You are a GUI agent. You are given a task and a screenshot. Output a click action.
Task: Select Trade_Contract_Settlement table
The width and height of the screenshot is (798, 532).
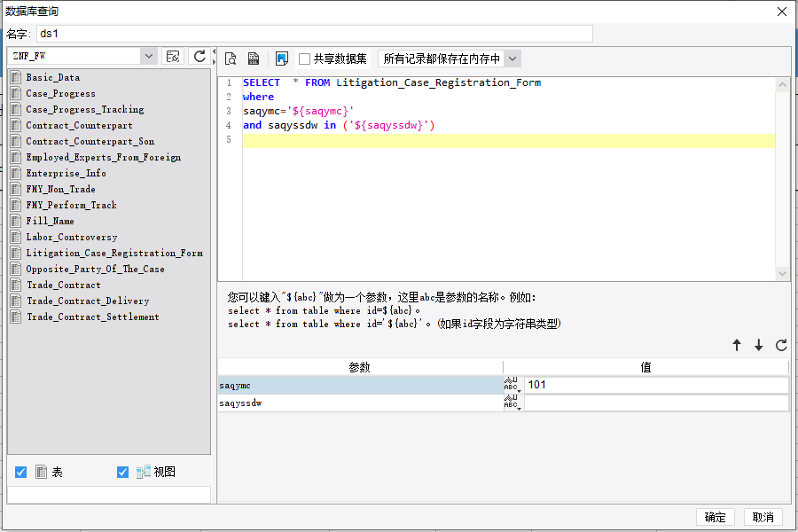(92, 317)
